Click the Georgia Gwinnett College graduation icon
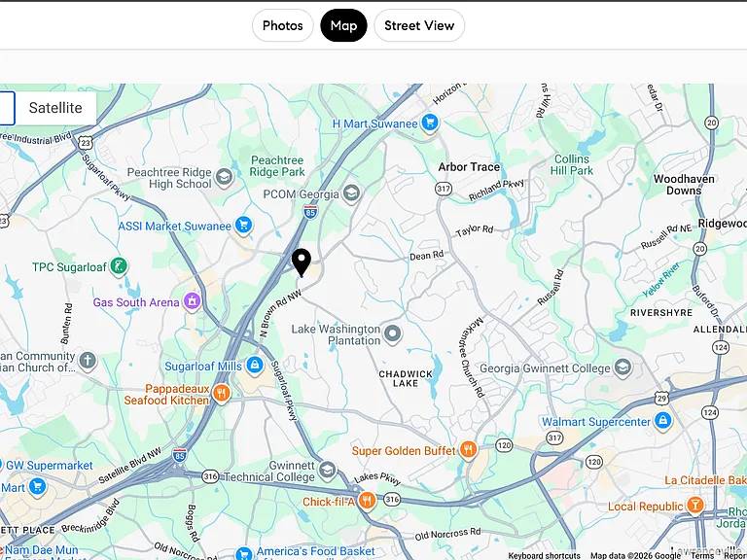Image resolution: width=747 pixels, height=560 pixels. pyautogui.click(x=622, y=367)
